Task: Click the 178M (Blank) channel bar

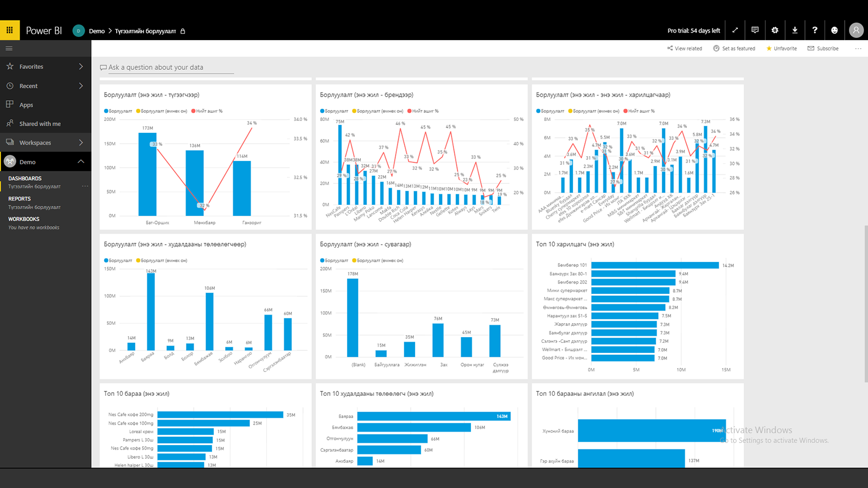Action: tap(353, 317)
